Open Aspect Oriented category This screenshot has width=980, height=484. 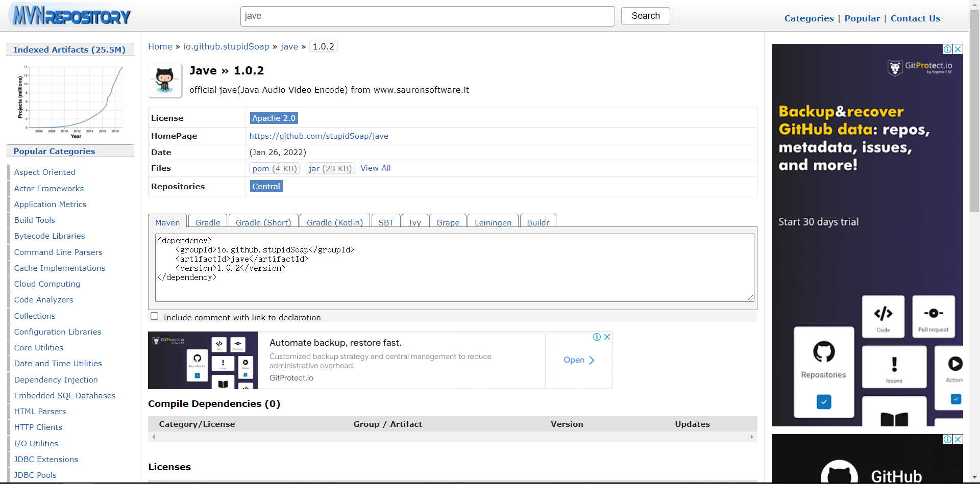[44, 172]
